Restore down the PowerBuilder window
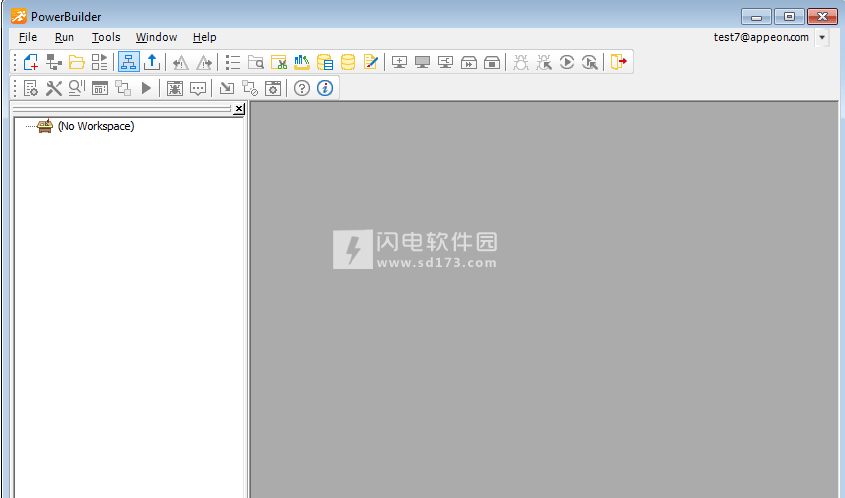This screenshot has height=498, width=845. point(789,17)
